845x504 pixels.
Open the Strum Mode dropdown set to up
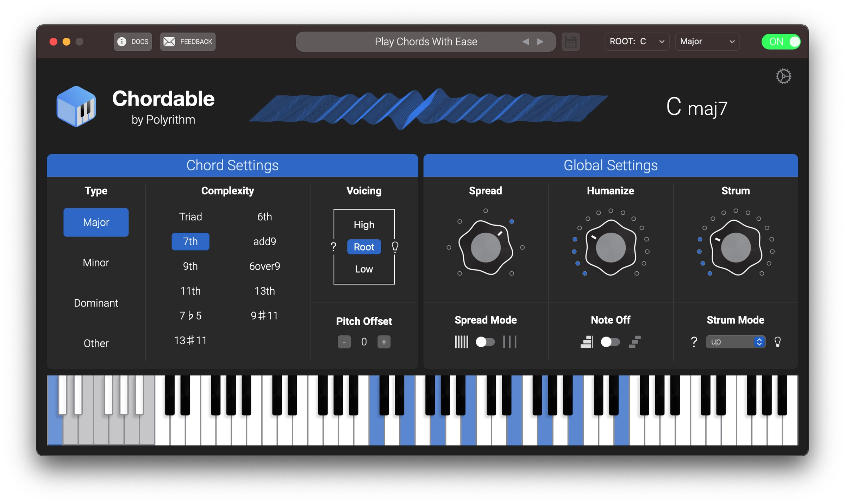point(736,341)
